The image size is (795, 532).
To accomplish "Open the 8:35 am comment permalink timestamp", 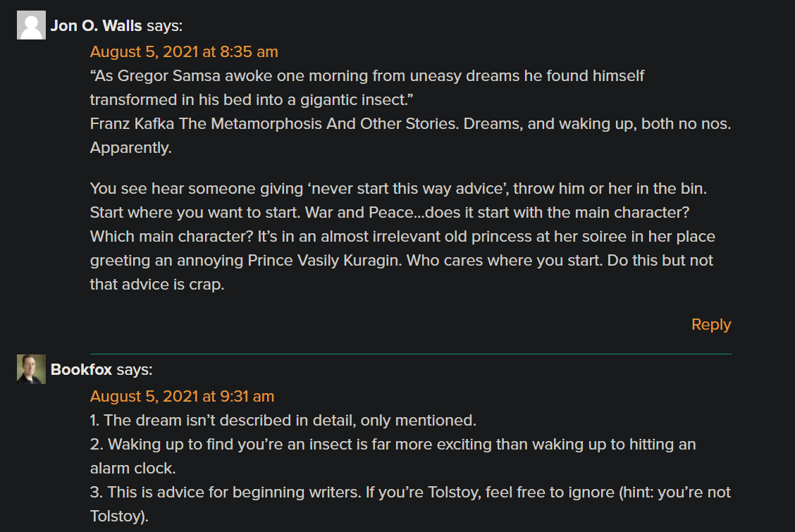I will (x=184, y=51).
